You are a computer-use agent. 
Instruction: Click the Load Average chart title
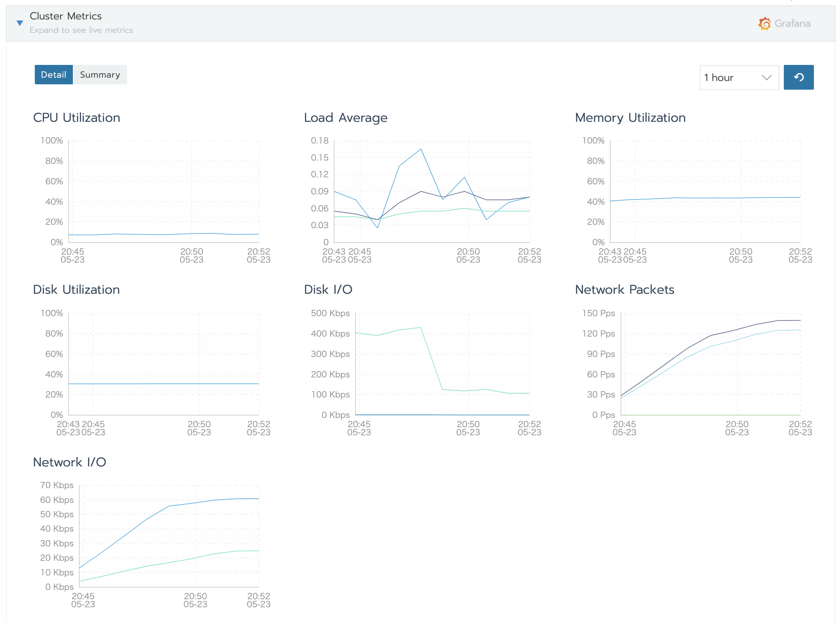345,118
